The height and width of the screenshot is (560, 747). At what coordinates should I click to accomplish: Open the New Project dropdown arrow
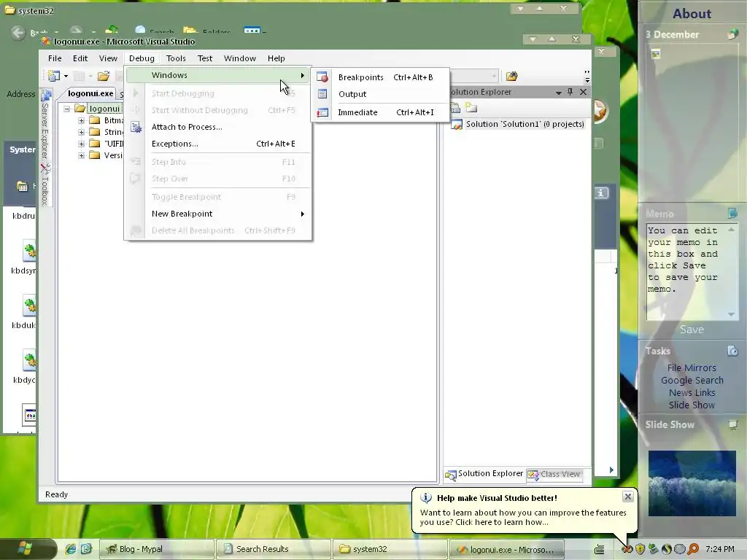(x=66, y=76)
